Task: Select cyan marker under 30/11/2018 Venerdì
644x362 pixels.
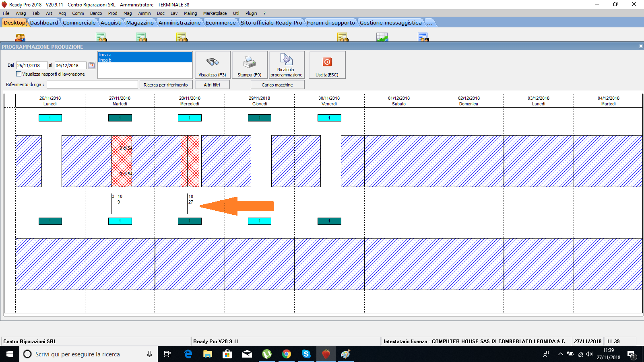Action: (x=329, y=118)
